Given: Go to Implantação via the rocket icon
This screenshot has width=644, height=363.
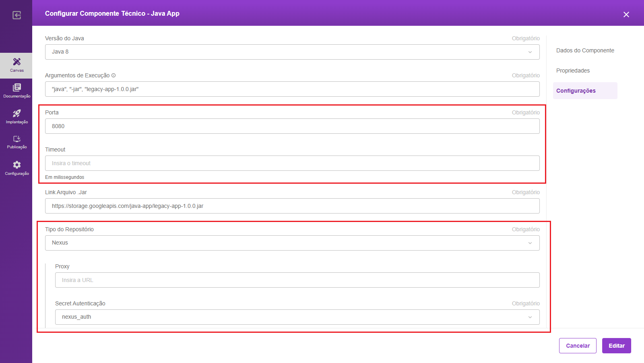Looking at the screenshot, I should tap(17, 116).
